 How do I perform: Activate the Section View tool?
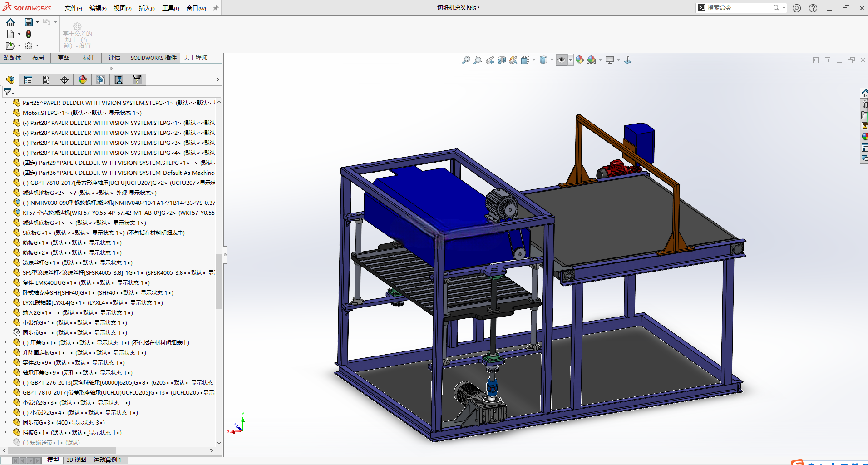tap(501, 60)
